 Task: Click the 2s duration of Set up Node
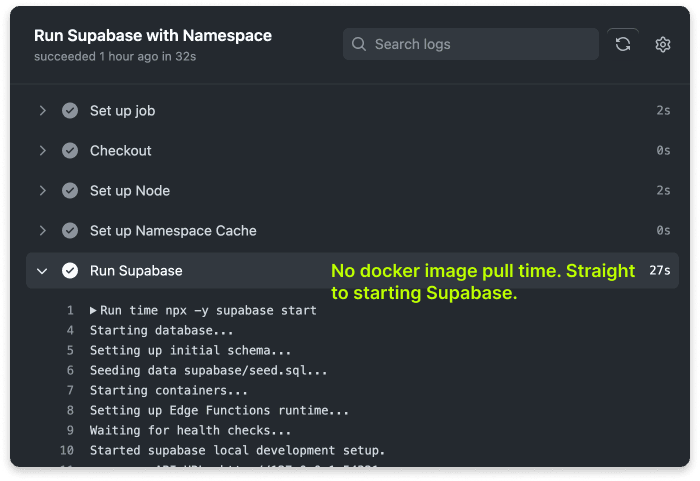663,191
